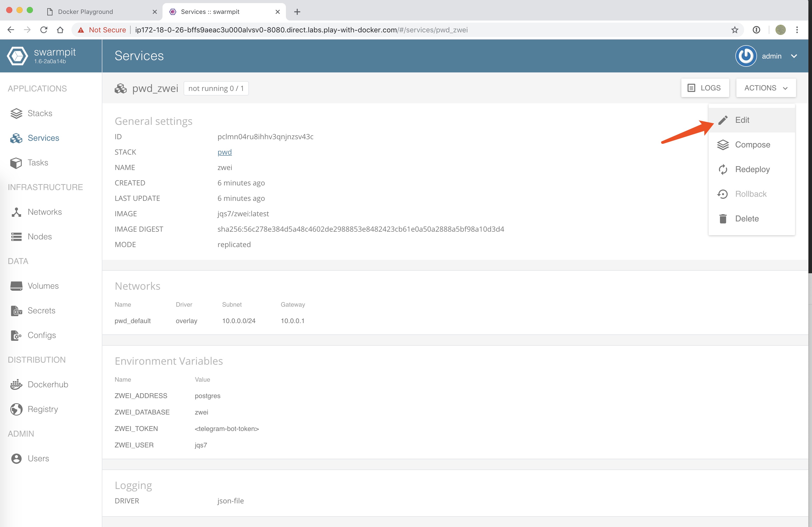
Task: Click the Compose menu entry
Action: coord(752,145)
